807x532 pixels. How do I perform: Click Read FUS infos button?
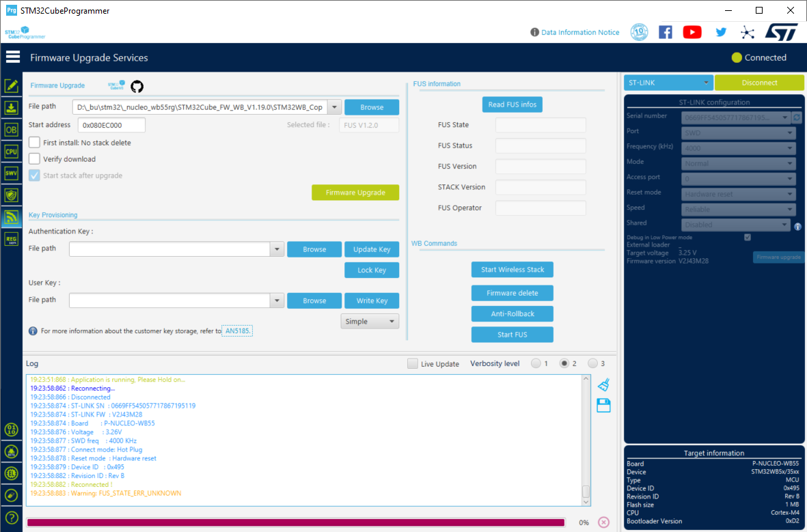[x=512, y=104]
